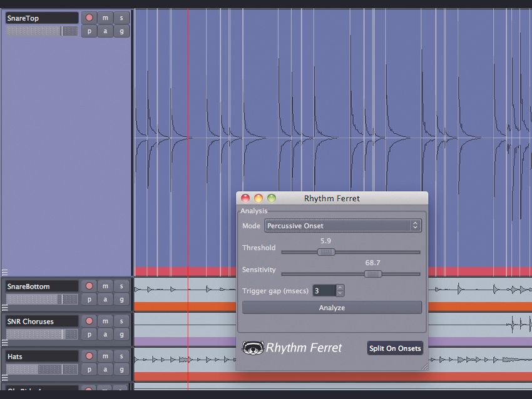Click the purple SNR Choruses region bar

185,341
